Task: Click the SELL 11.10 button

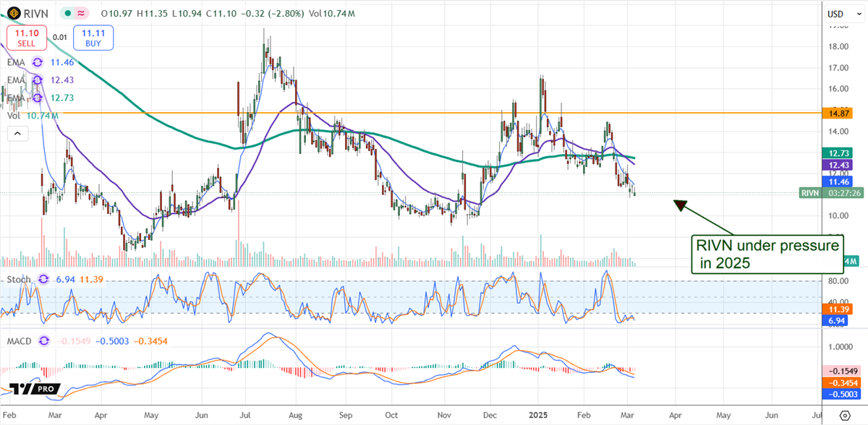Action: (25, 37)
